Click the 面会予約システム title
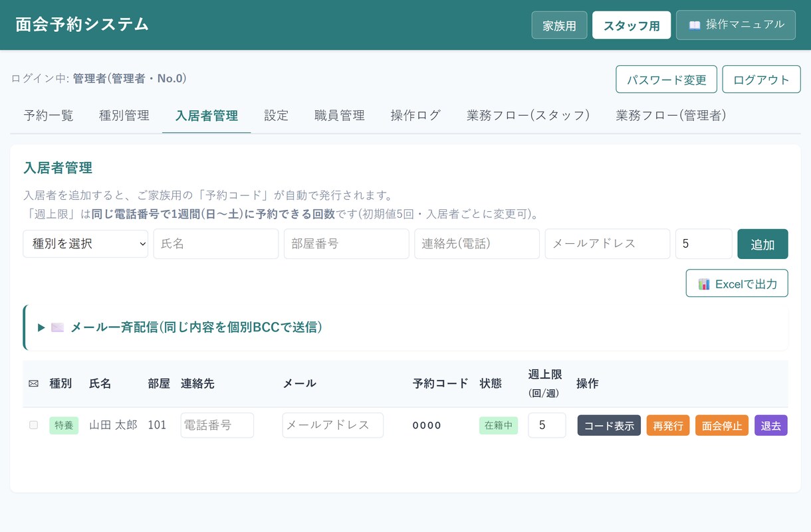 [82, 25]
